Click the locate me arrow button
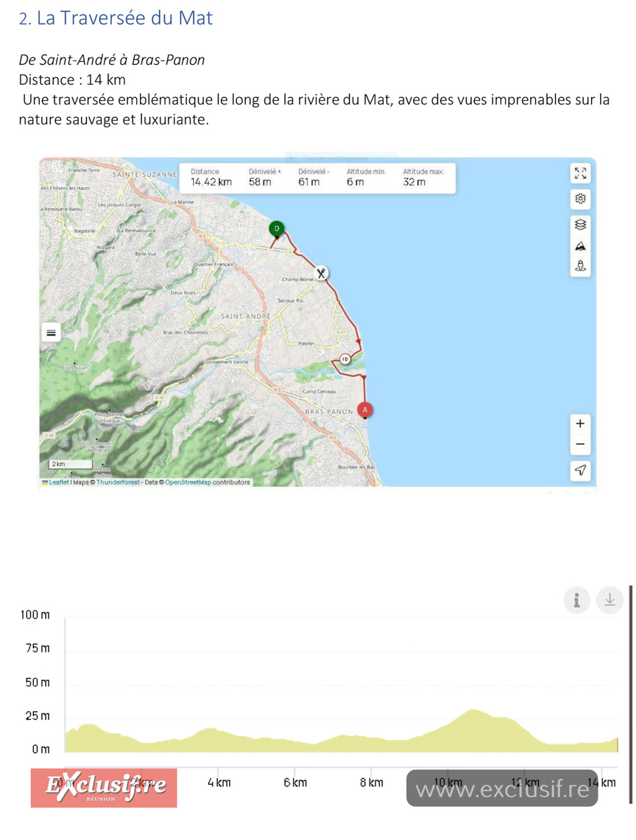Viewport: 636px width, 840px height. pyautogui.click(x=580, y=470)
